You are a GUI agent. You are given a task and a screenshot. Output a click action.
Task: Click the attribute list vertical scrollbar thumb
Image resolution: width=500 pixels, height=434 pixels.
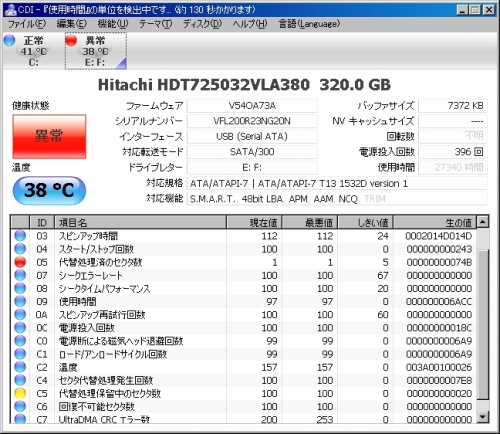(x=483, y=323)
